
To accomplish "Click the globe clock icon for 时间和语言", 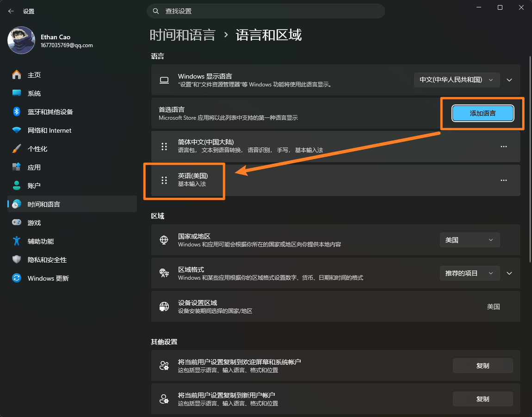I will [x=17, y=204].
